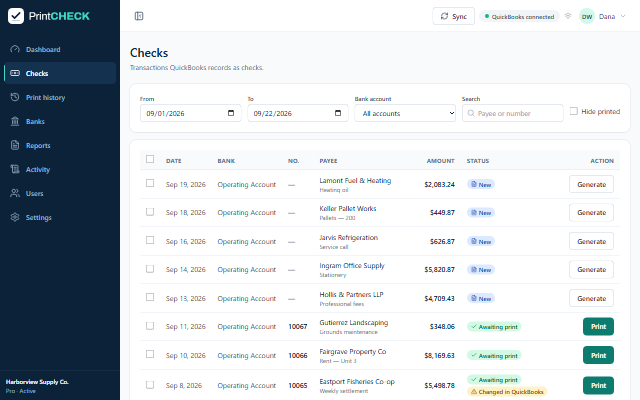This screenshot has width=640, height=400.
Task: Open Reports section
Action: (x=60, y=145)
